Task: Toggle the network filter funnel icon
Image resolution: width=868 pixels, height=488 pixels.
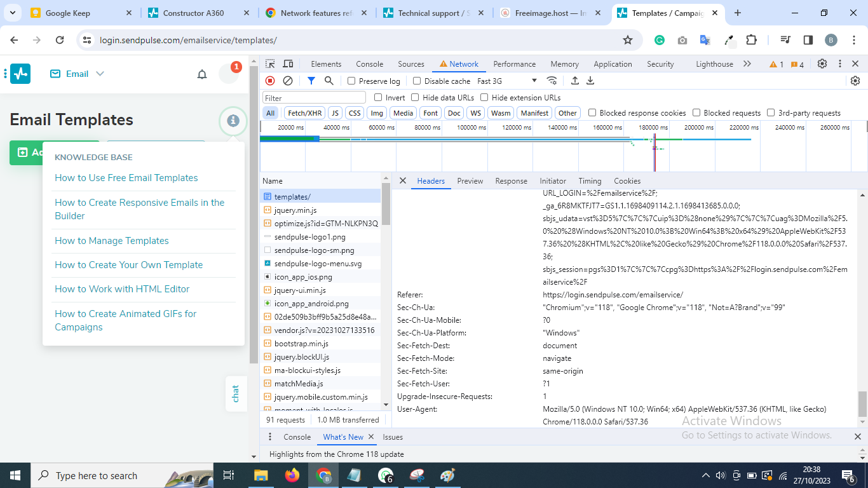Action: coord(311,81)
